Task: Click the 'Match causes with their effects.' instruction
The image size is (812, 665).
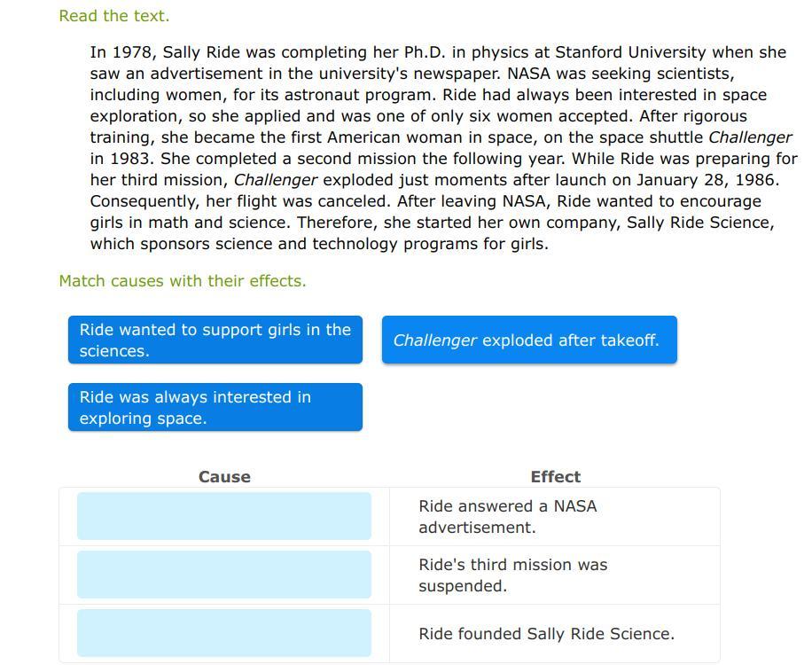Action: [x=182, y=280]
